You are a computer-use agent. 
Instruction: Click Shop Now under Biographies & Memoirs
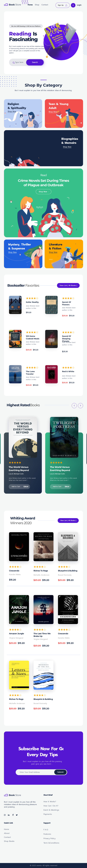tap(67, 147)
